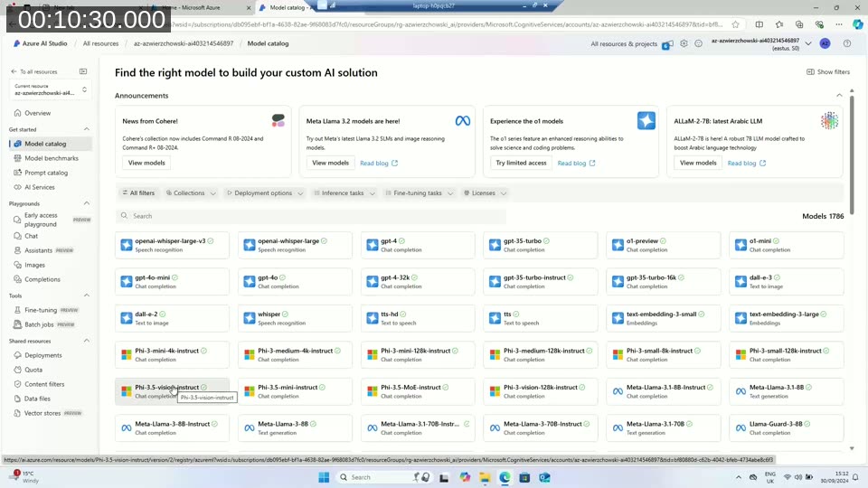Collapse the sidebar with panel icon
The width and height of the screenshot is (868, 488).
[x=83, y=71]
